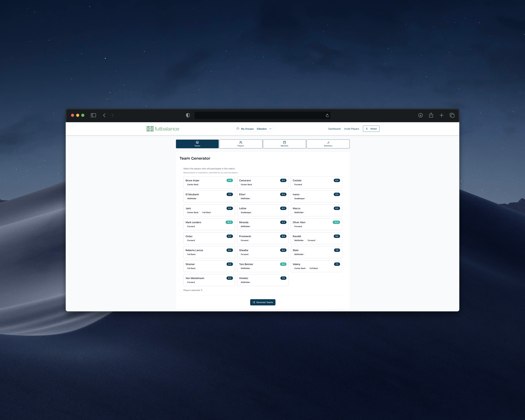The width and height of the screenshot is (525, 420).
Task: Select goalkeeper Ivarov for the match
Action: point(316,196)
